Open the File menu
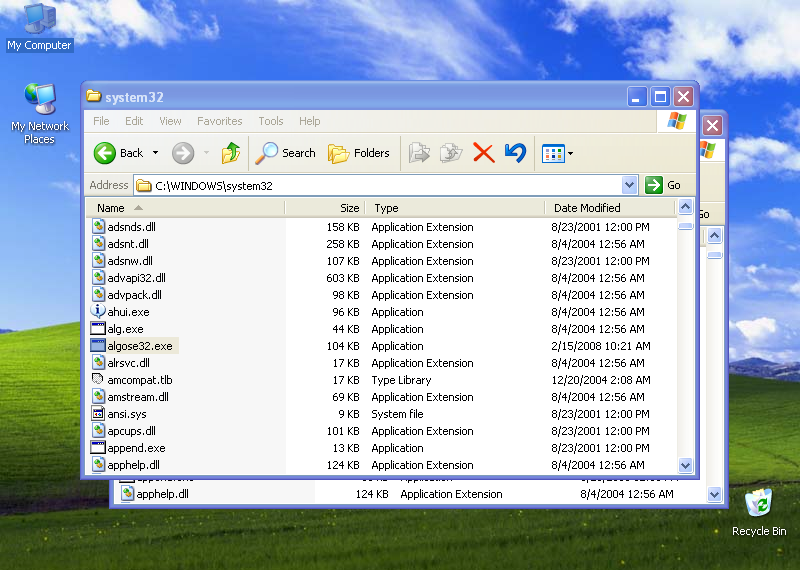This screenshot has width=800, height=570. point(101,121)
